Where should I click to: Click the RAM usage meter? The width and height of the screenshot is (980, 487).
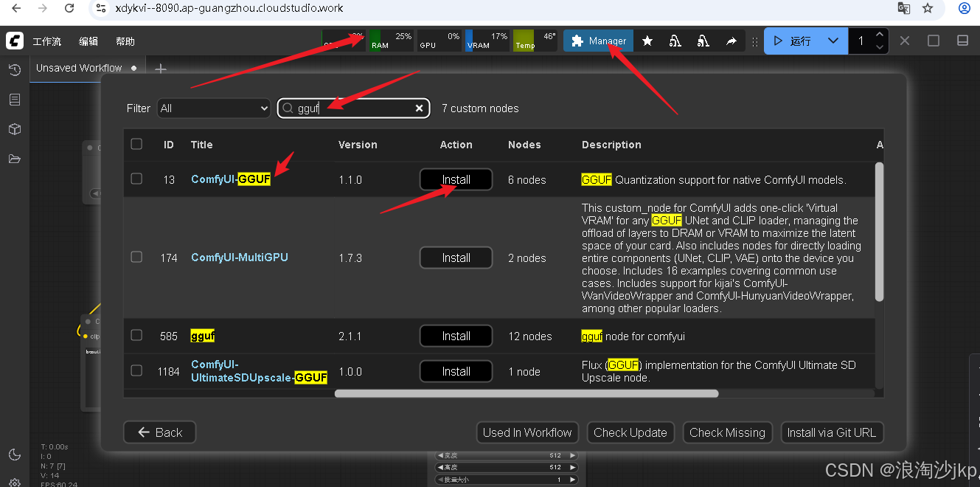[391, 41]
